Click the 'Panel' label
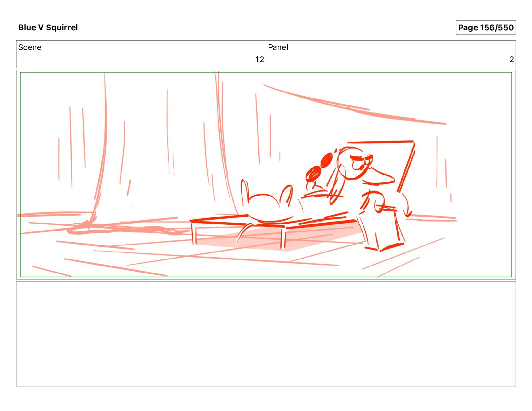Image resolution: width=532 pixels, height=411 pixels. tap(278, 47)
